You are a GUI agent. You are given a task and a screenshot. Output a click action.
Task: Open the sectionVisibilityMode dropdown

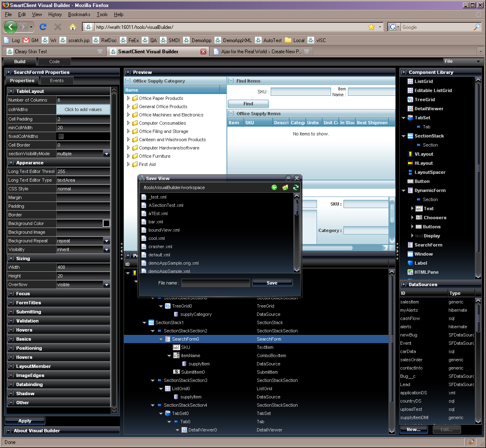(x=107, y=154)
